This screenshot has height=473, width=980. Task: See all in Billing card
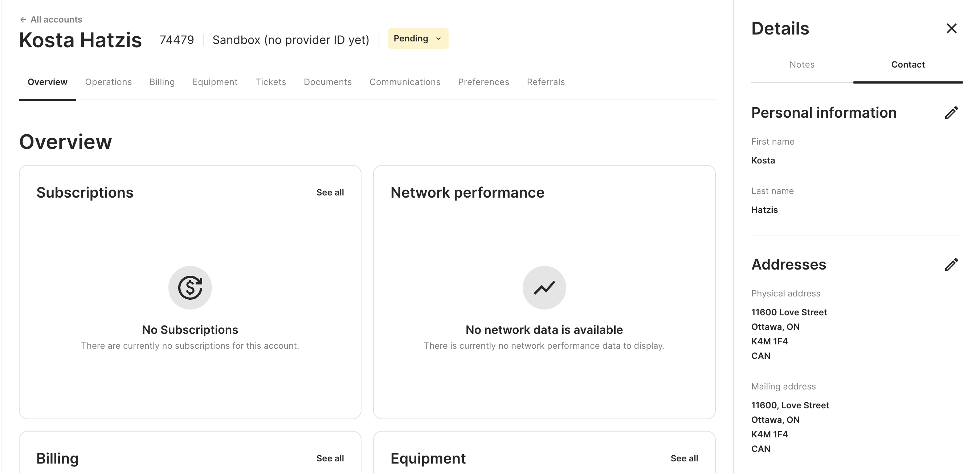pos(330,458)
